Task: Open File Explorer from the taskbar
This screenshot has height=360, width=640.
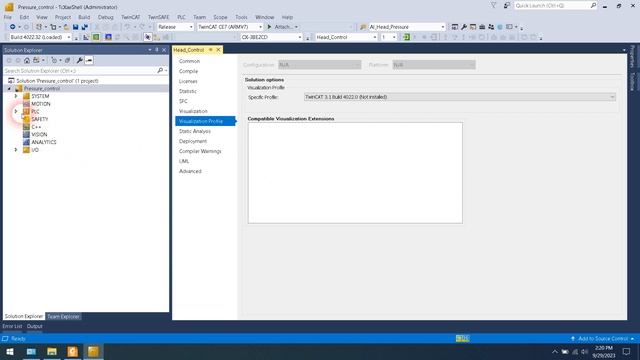Action: click(x=52, y=351)
